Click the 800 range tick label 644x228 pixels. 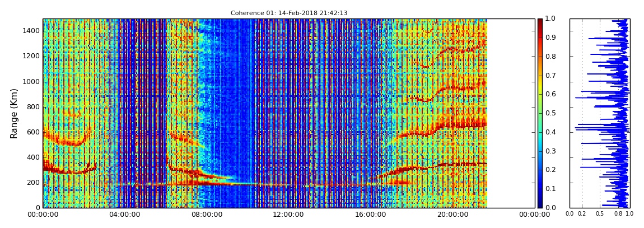point(34,107)
